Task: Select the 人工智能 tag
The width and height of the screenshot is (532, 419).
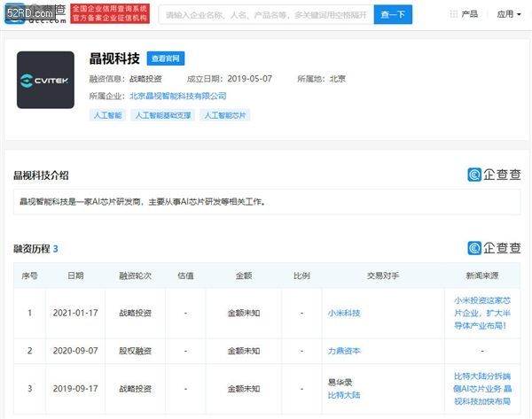Action: (x=107, y=115)
